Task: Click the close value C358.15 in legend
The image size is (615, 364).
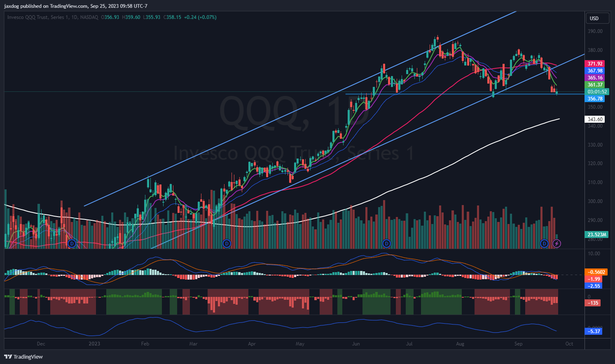Action: point(172,17)
